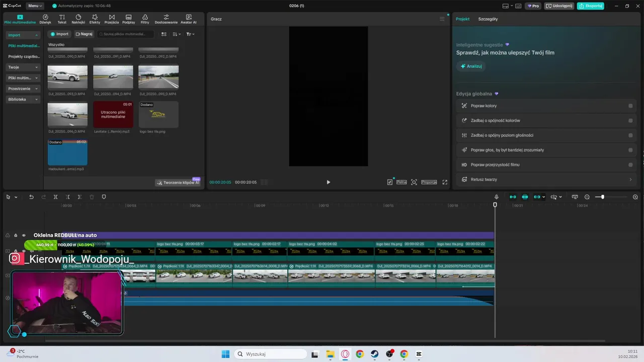The image size is (644, 362).
Task: Click the split clip tool
Action: point(55,197)
